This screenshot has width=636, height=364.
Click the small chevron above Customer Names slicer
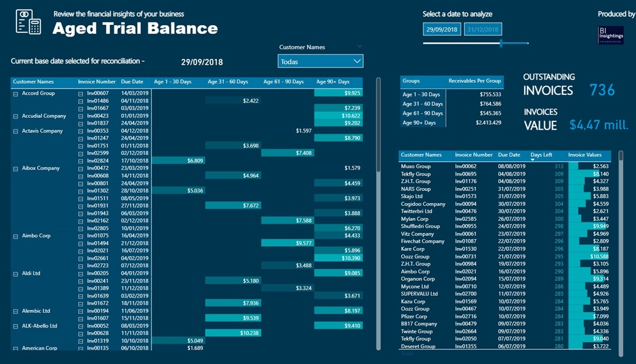359,47
